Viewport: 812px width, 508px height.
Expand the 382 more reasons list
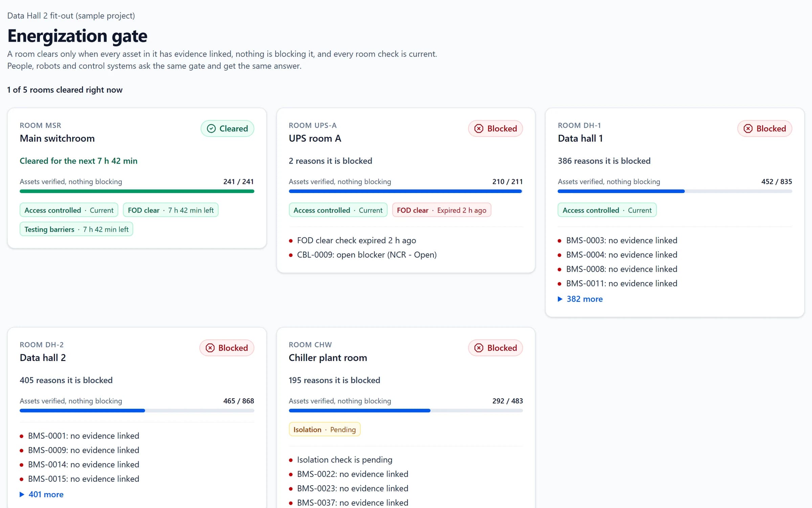point(580,299)
